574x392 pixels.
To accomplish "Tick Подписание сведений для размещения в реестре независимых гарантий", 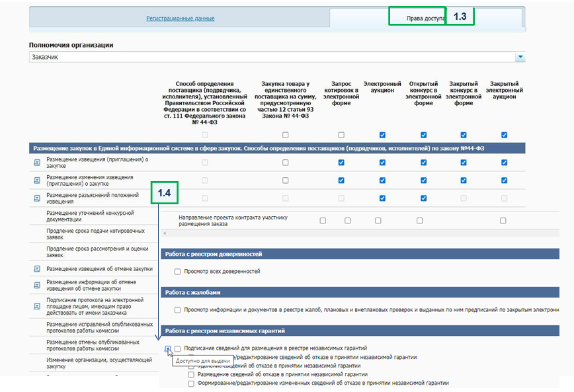I will pyautogui.click(x=177, y=348).
